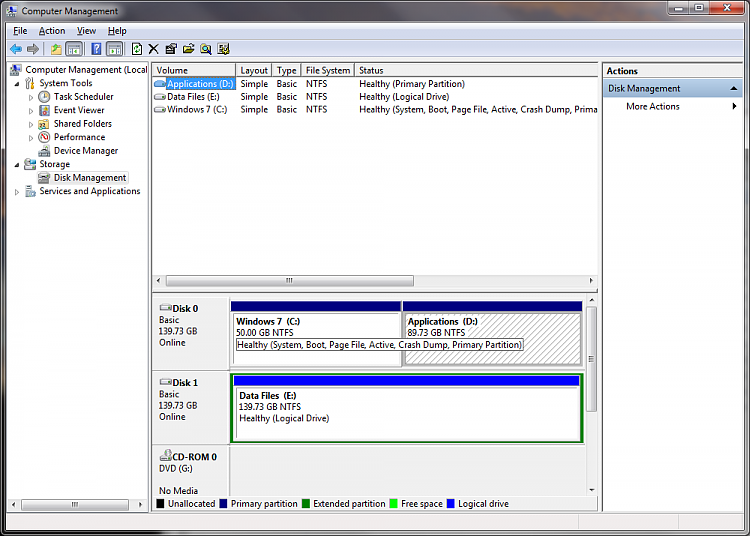
Task: Click right arrow of volume list scrollbar
Action: tap(591, 281)
